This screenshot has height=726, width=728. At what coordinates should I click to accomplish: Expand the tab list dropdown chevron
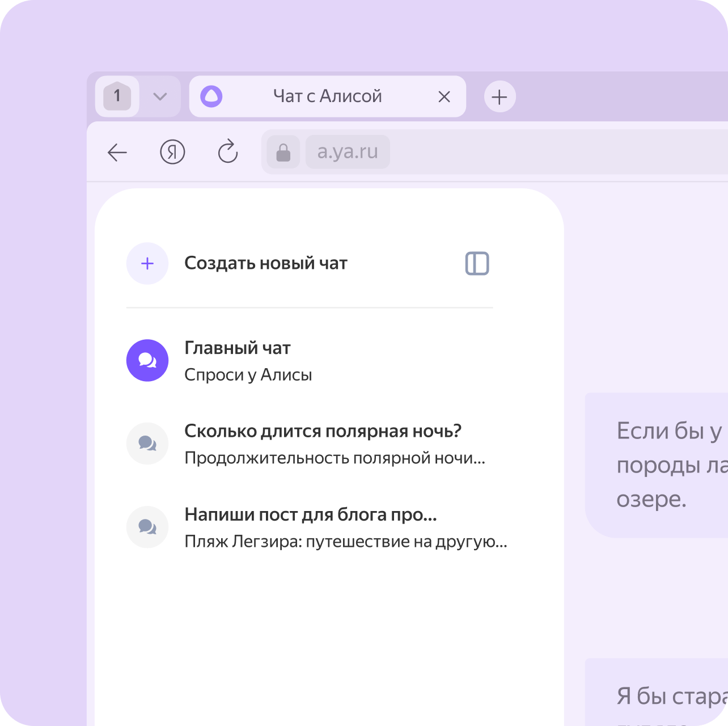tap(160, 97)
